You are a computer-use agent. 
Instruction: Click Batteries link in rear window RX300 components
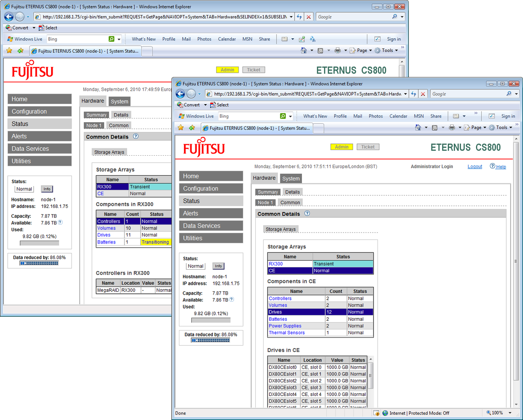(106, 242)
